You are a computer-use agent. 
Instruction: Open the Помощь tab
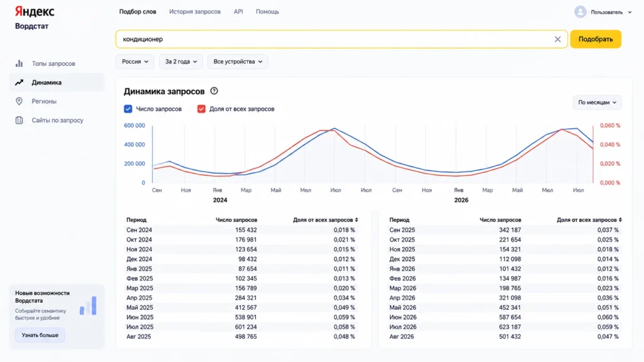pyautogui.click(x=267, y=12)
